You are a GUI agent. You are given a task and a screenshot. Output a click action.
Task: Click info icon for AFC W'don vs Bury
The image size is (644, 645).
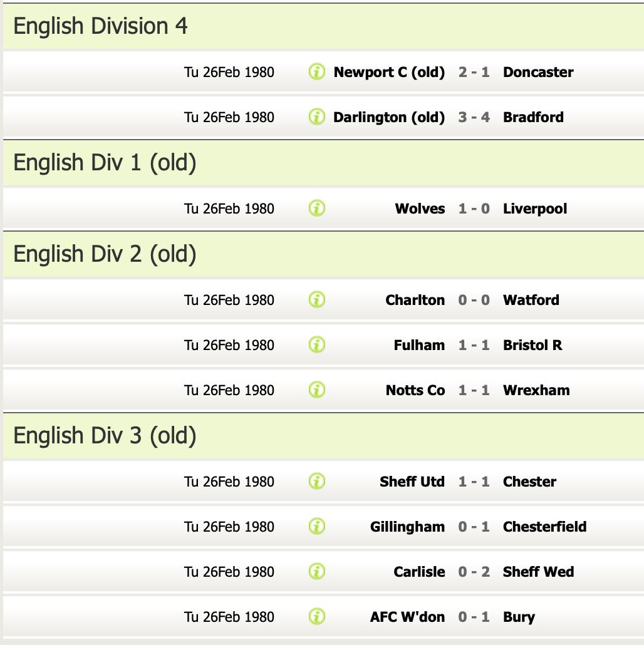(x=317, y=617)
